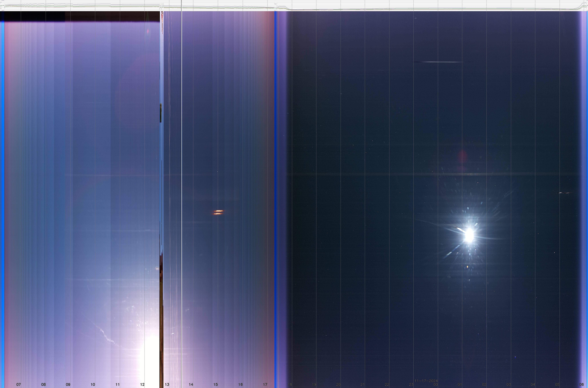Click the "08" hour label

pos(43,384)
